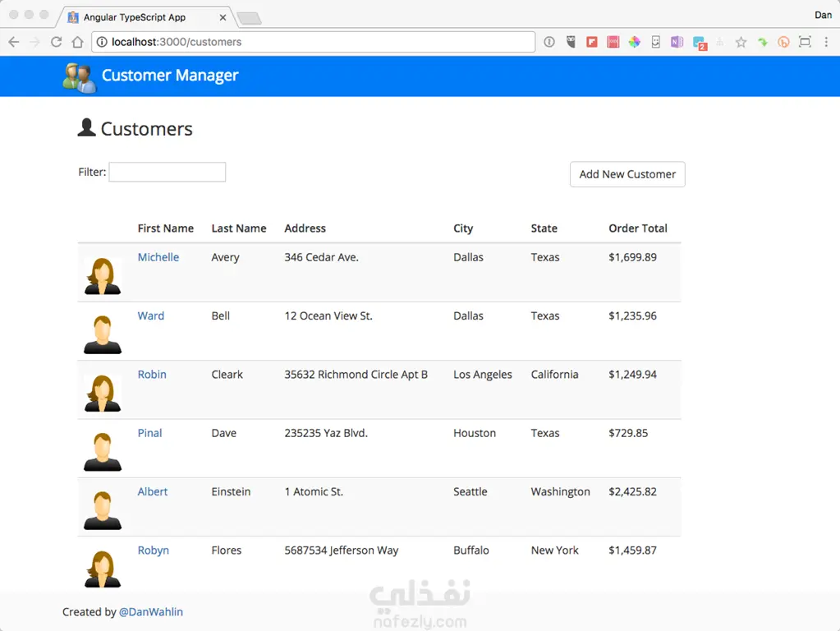This screenshot has height=631, width=840.
Task: Open customer Ward's details link
Action: [x=150, y=315]
